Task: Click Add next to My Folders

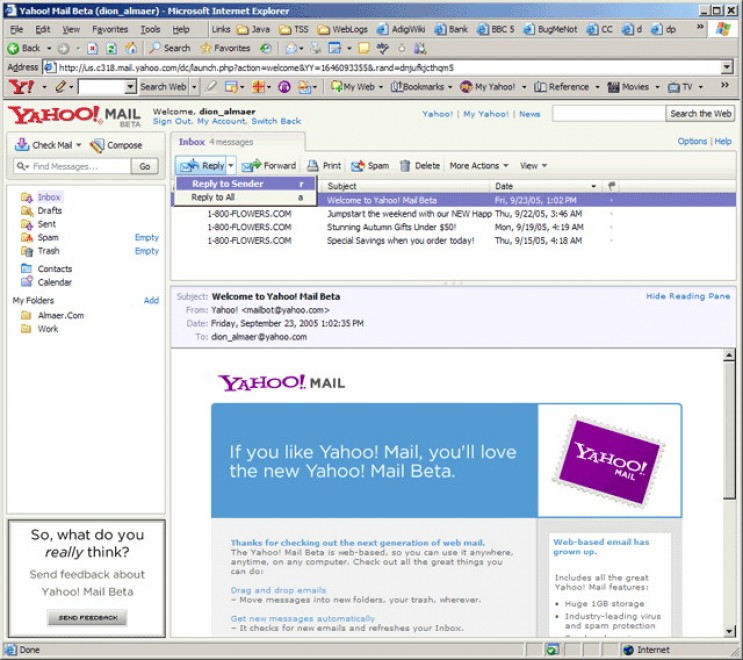Action: click(151, 300)
